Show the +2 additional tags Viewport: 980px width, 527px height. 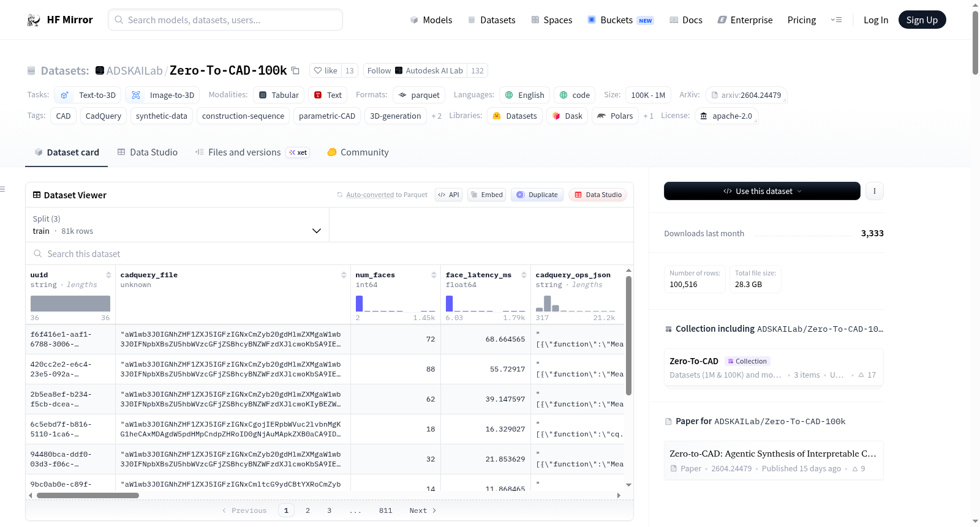pyautogui.click(x=436, y=116)
